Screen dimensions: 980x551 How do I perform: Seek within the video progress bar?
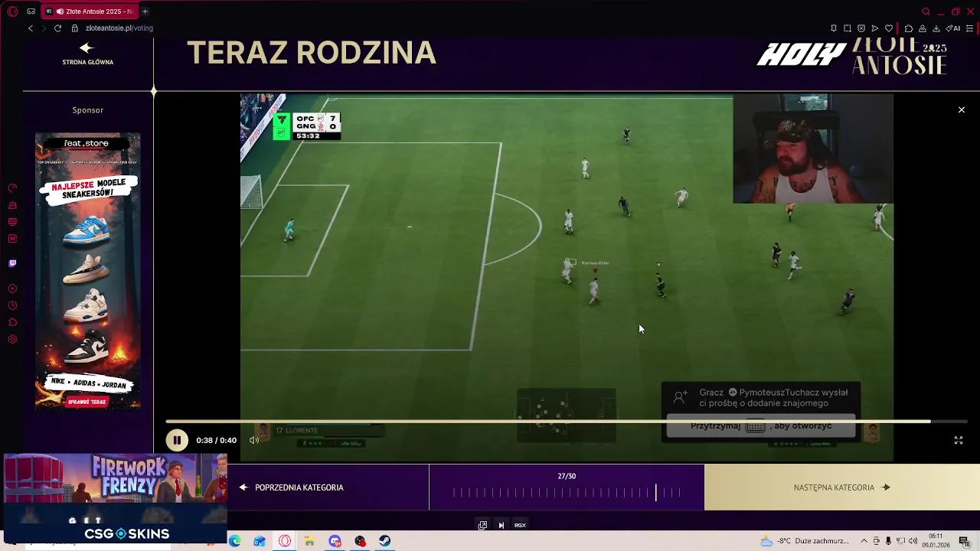(567, 422)
